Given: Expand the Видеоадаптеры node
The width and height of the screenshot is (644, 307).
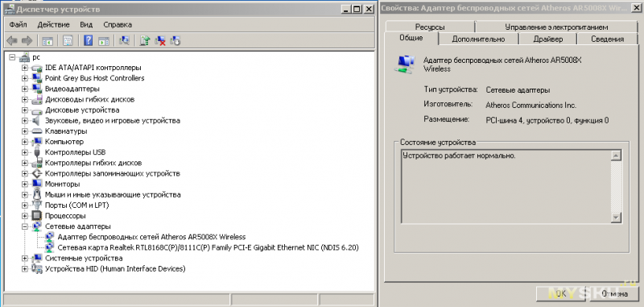Looking at the screenshot, I should click(x=25, y=89).
